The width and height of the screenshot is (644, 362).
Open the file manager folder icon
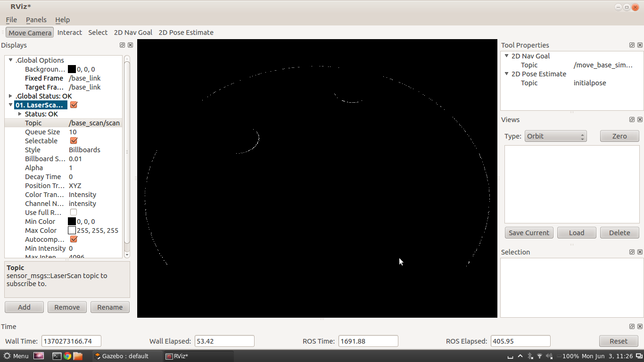point(78,356)
